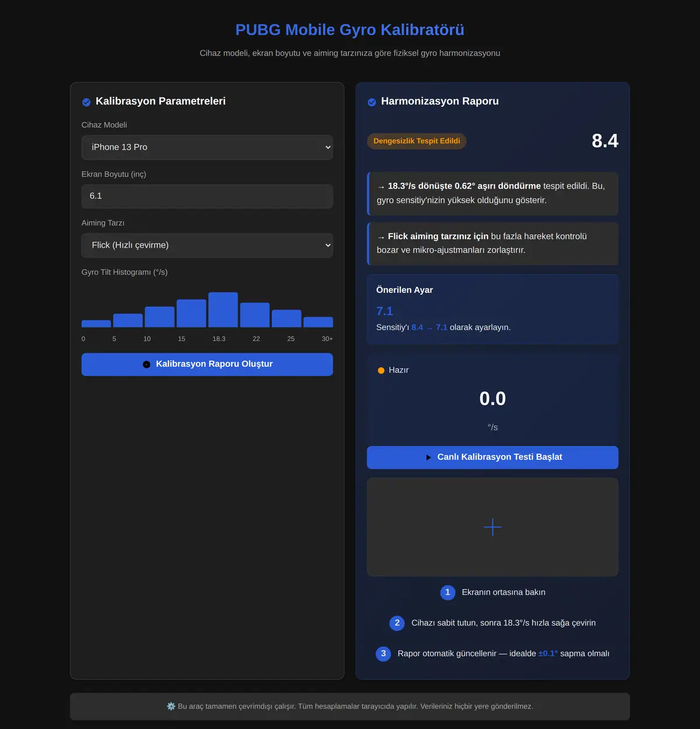The height and width of the screenshot is (729, 700).
Task: Click the Ekran Boyutu input field
Action: [207, 197]
